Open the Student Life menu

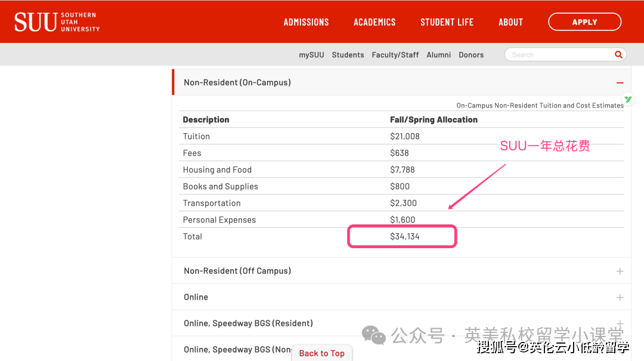pos(447,22)
